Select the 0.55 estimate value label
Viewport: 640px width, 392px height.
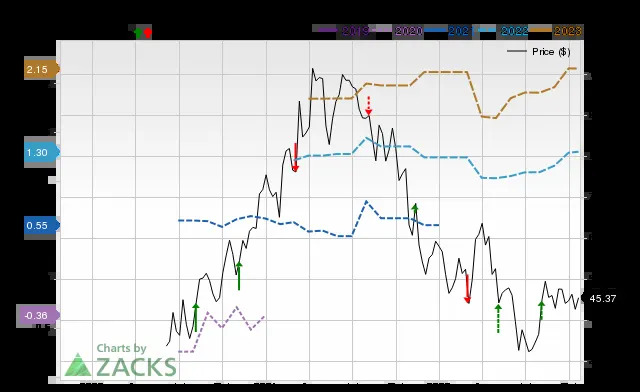pyautogui.click(x=41, y=225)
